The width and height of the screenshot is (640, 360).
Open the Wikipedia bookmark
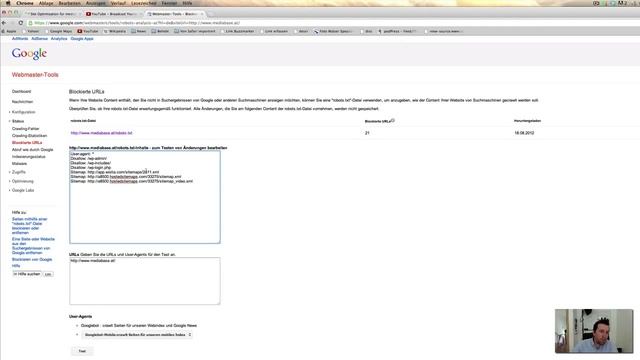[115, 31]
